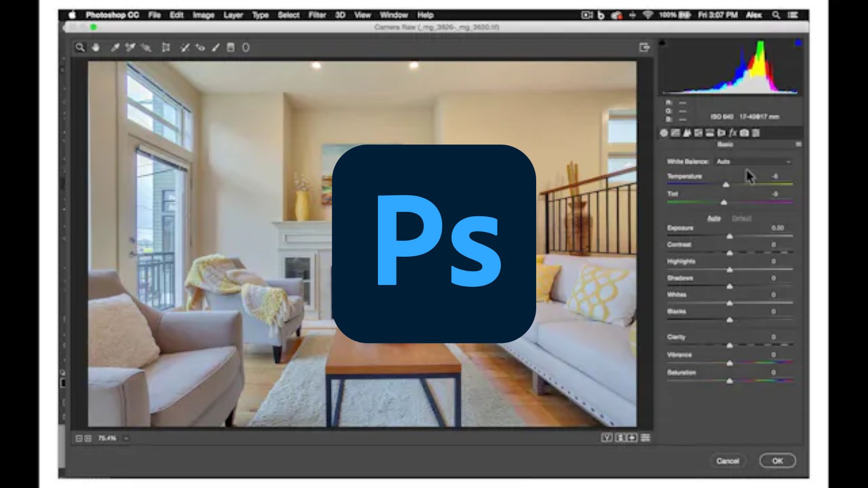Toggle the highlight clipping warning on histogram
This screenshot has width=868, height=488.
coord(798,42)
